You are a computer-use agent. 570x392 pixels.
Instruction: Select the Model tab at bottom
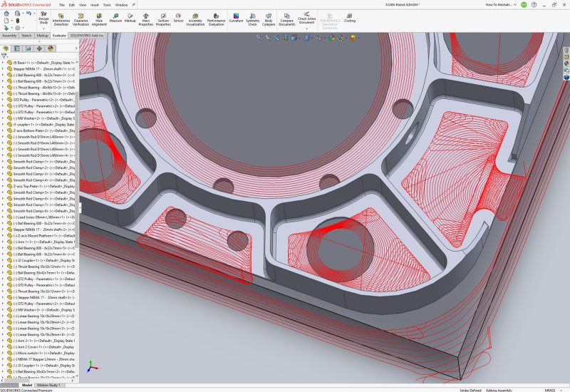tap(27, 385)
